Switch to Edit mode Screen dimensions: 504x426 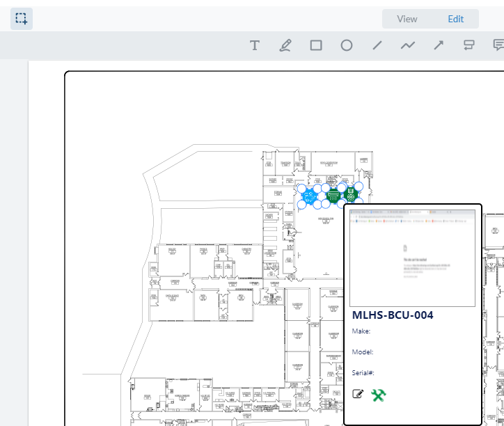pos(455,19)
